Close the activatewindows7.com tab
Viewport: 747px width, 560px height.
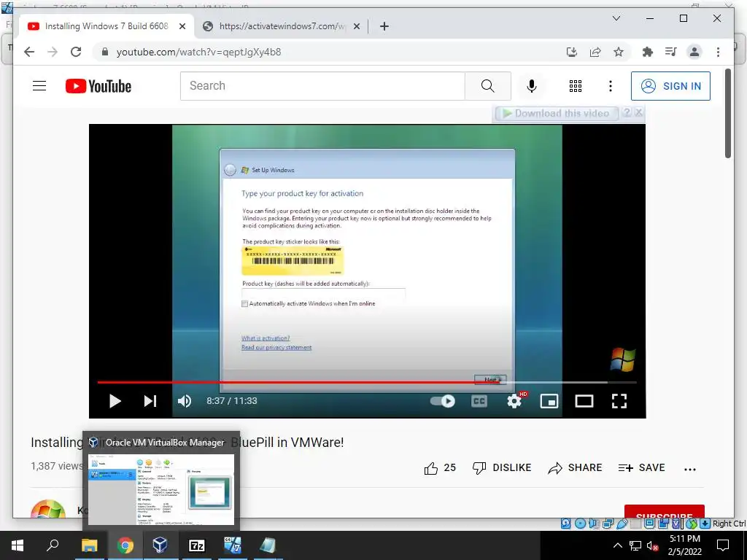pos(356,26)
